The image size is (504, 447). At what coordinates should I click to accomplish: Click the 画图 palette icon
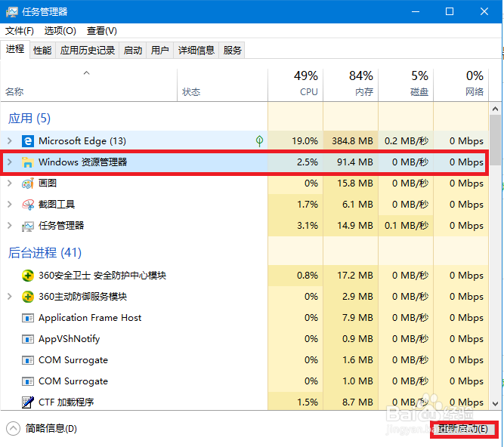28,183
